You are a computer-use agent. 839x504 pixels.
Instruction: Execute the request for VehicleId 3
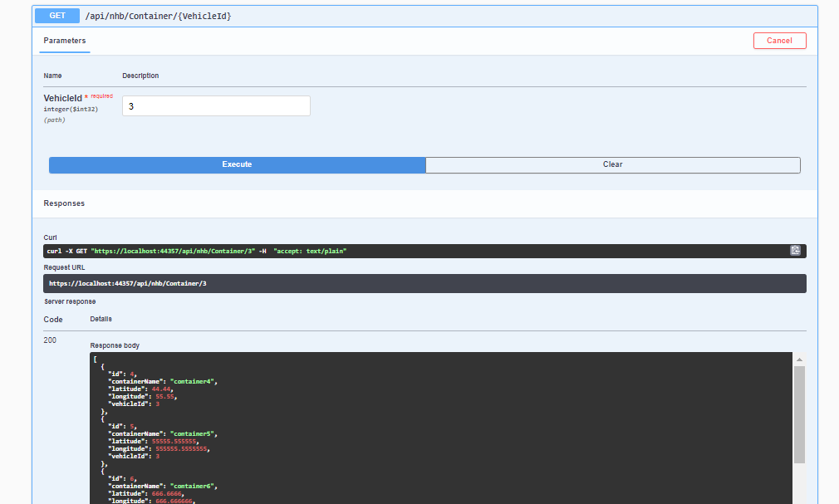[x=237, y=164]
